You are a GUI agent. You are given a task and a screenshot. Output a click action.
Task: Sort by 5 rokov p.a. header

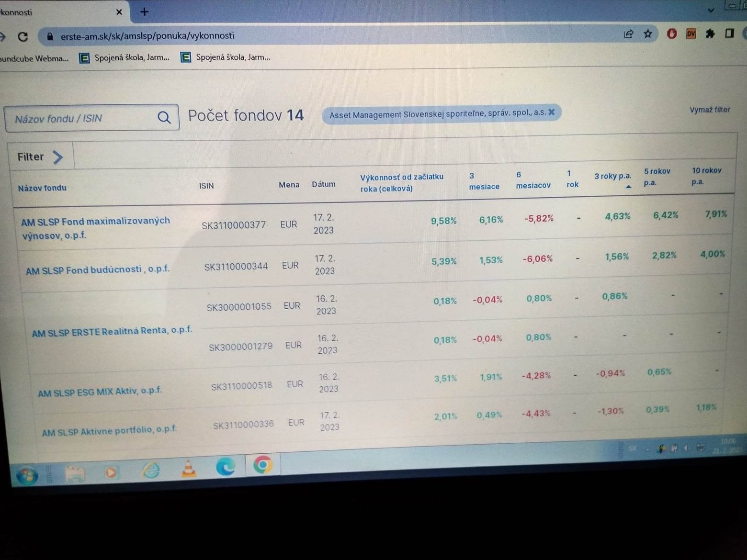click(657, 177)
